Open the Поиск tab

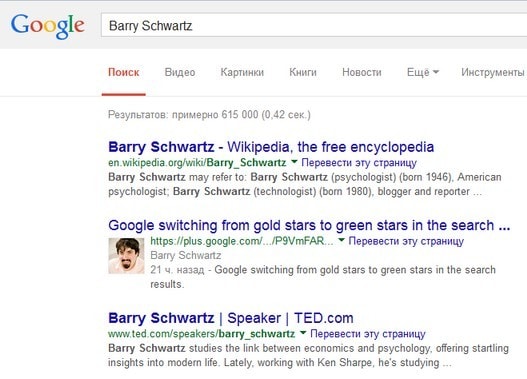tap(123, 72)
